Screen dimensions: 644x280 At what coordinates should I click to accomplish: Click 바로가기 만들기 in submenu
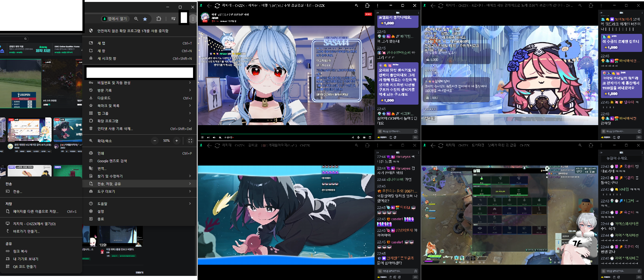tap(41, 231)
